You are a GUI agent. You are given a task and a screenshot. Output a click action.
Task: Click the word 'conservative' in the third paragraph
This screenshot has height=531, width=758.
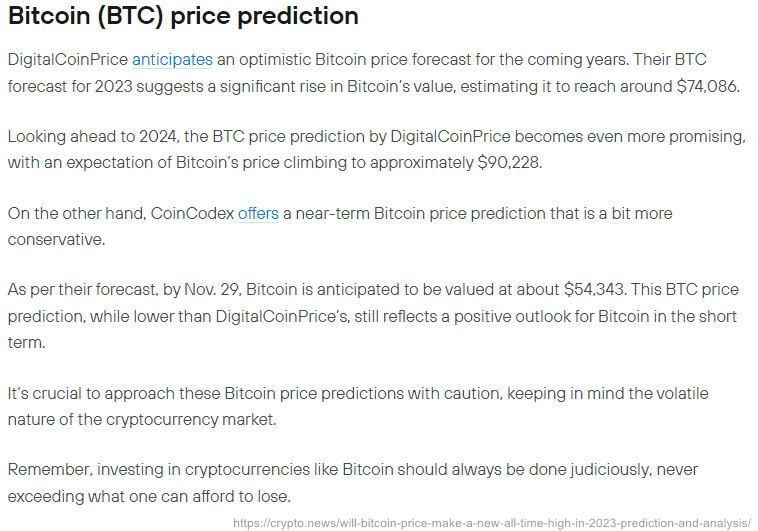pyautogui.click(x=56, y=239)
